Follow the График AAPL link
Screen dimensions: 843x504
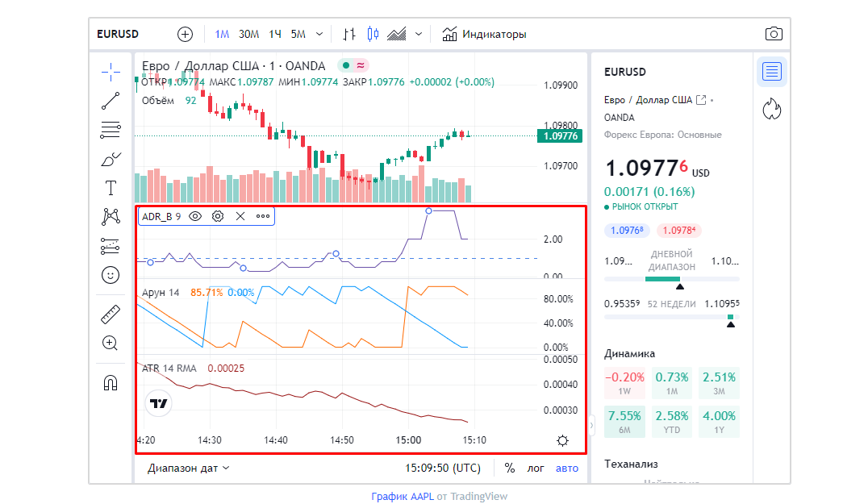pos(402,497)
